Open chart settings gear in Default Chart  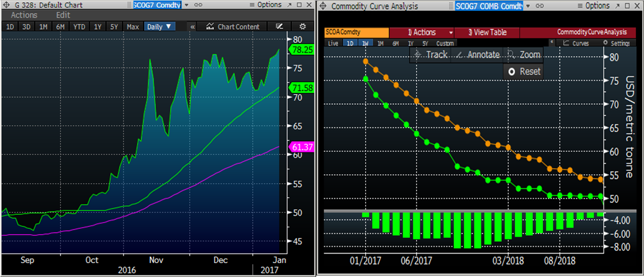coord(302,27)
